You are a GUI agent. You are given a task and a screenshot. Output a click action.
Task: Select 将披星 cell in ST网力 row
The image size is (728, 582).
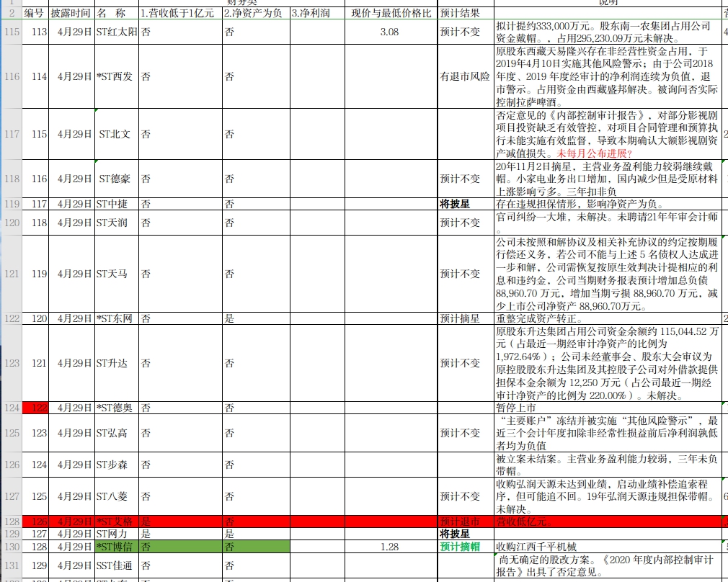point(466,534)
